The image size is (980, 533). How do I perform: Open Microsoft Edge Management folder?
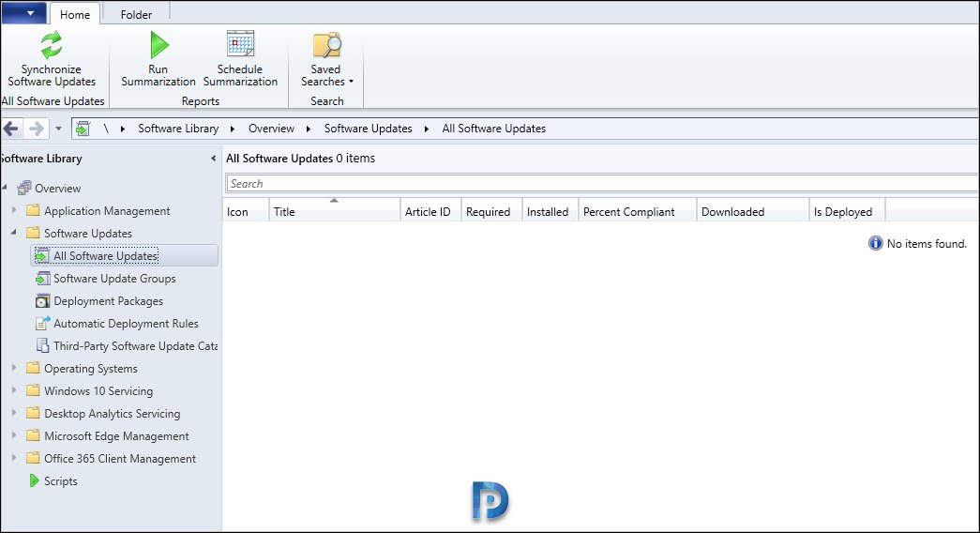pyautogui.click(x=116, y=436)
